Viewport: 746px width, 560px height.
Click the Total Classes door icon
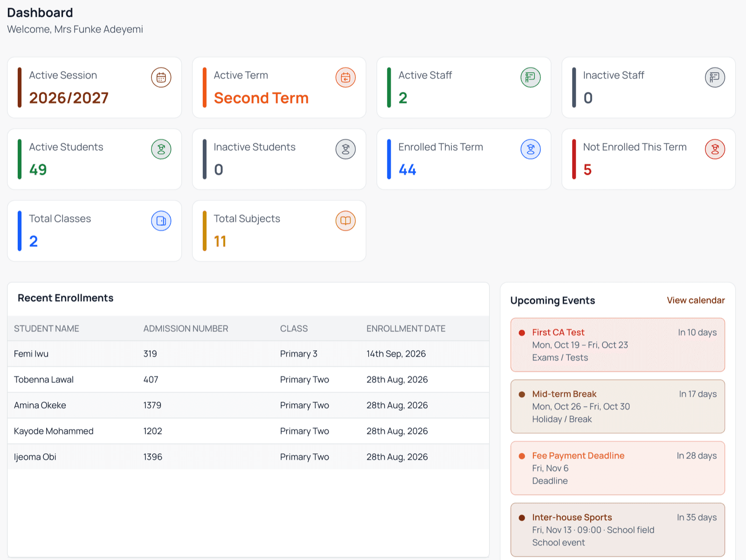[x=161, y=221]
